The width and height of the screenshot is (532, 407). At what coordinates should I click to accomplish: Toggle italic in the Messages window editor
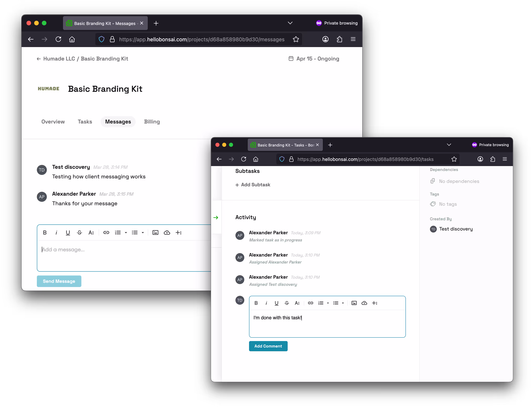(x=56, y=232)
